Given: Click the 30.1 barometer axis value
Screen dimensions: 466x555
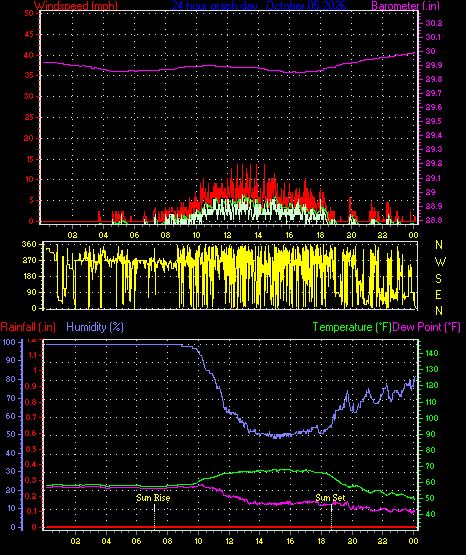Looking at the screenshot, I should [433, 37].
